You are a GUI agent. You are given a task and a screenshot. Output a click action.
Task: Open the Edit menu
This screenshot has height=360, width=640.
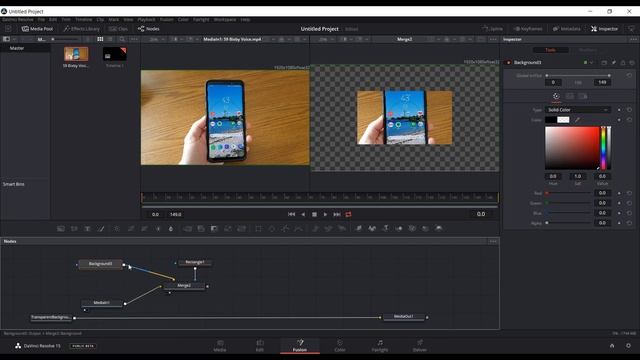click(x=53, y=20)
